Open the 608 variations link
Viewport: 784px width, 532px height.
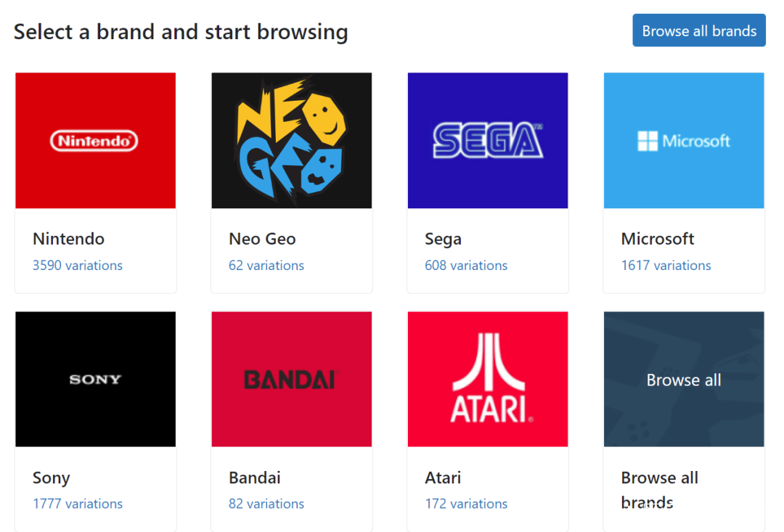466,266
